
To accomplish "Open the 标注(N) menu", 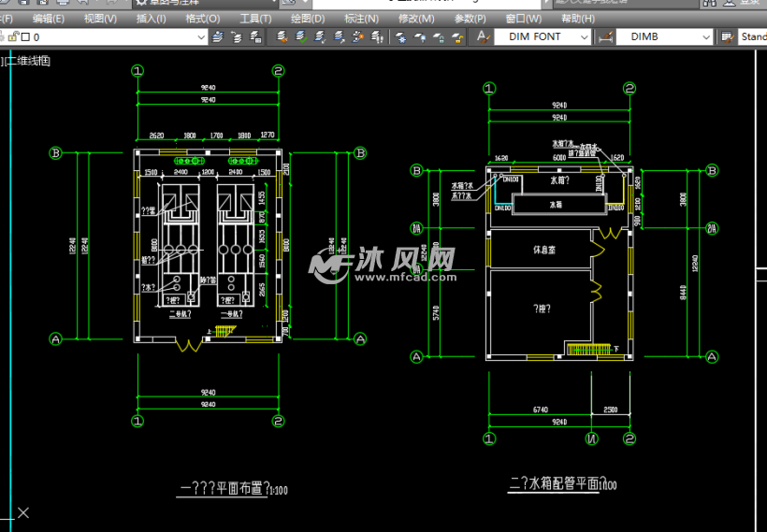I will 361,18.
